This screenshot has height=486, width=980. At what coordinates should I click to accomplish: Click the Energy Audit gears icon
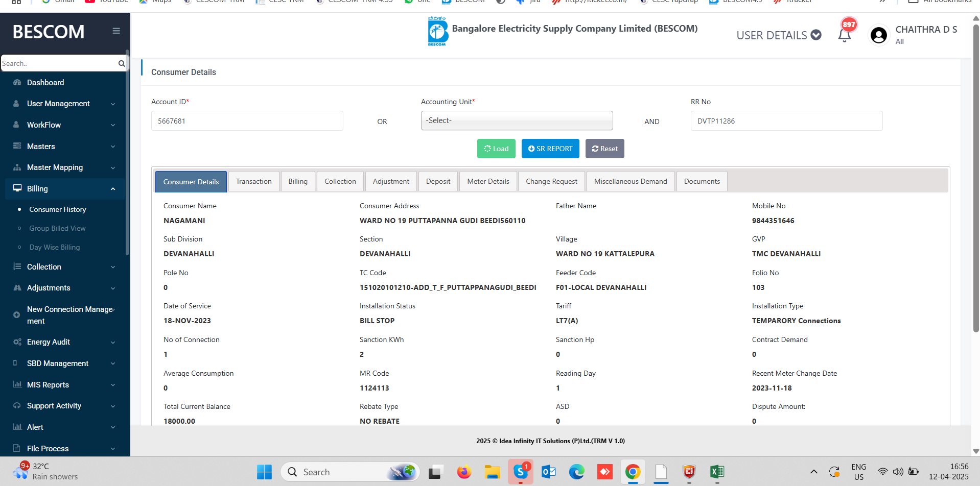coord(17,342)
